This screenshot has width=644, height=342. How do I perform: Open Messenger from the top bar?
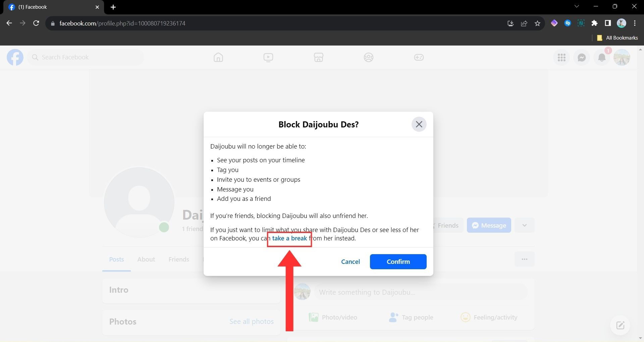pyautogui.click(x=582, y=57)
